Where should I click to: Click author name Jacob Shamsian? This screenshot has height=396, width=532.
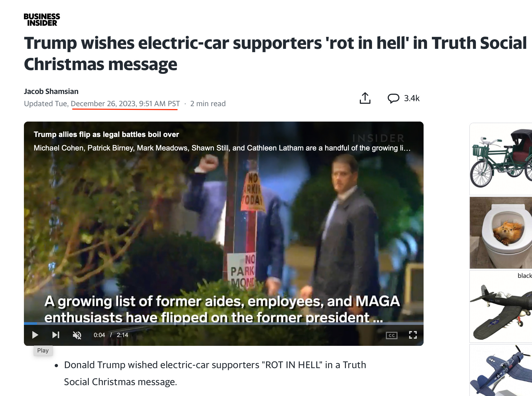pyautogui.click(x=51, y=91)
